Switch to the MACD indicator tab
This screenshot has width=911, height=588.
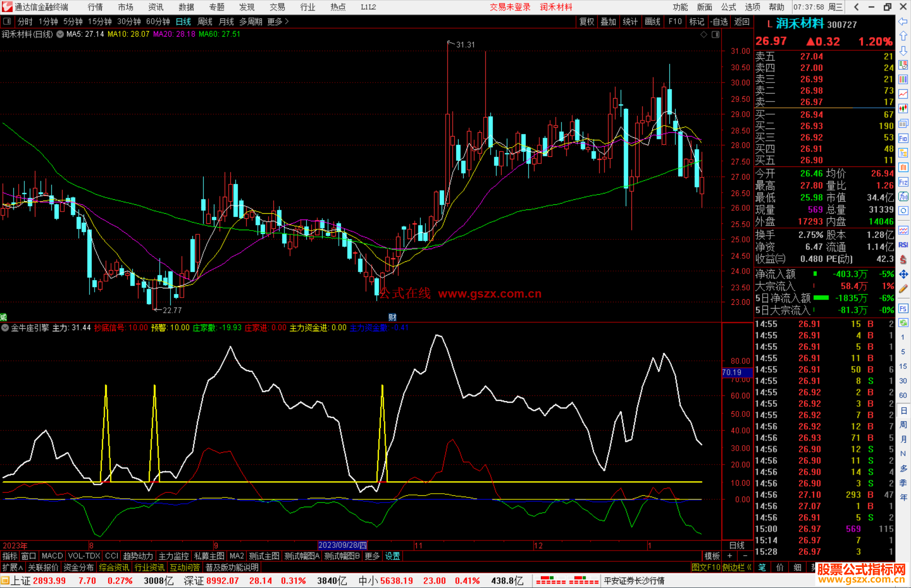[x=52, y=556]
